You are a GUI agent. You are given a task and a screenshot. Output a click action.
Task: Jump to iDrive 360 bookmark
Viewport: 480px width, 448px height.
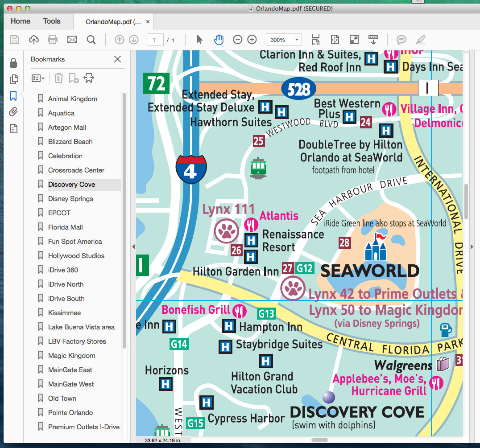point(63,270)
